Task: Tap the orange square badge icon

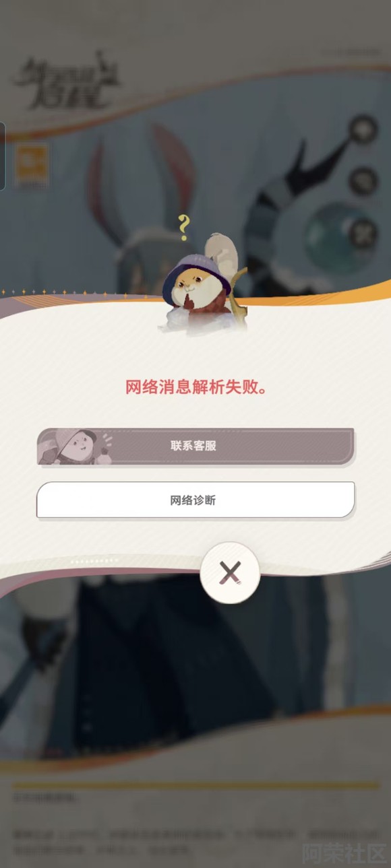Action: point(32,165)
